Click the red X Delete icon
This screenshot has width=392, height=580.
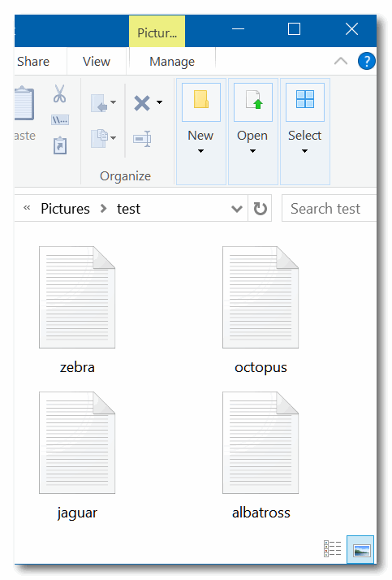pyautogui.click(x=142, y=103)
